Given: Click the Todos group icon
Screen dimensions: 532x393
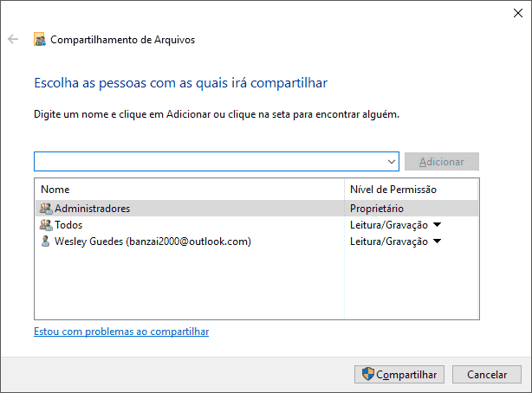Looking at the screenshot, I should [x=46, y=225].
